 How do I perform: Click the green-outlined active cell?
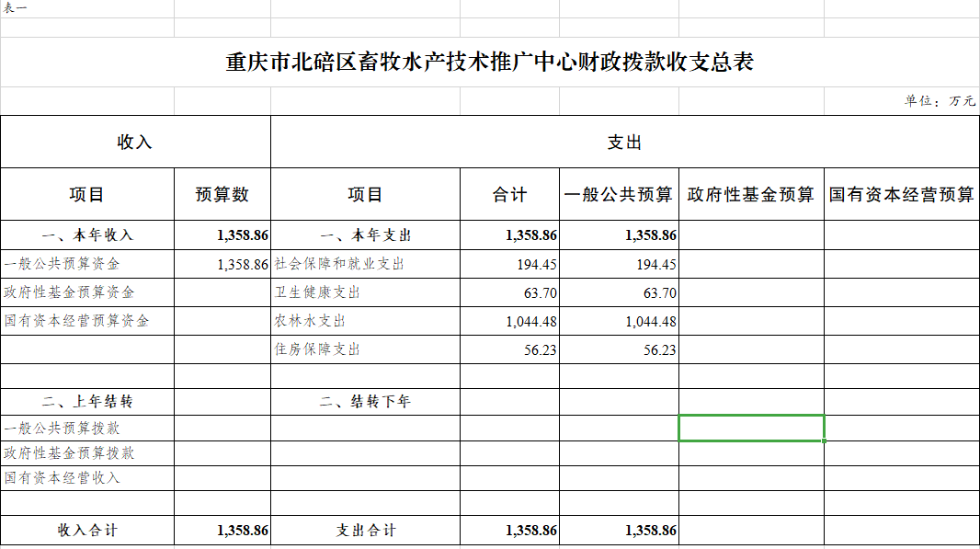click(x=751, y=428)
